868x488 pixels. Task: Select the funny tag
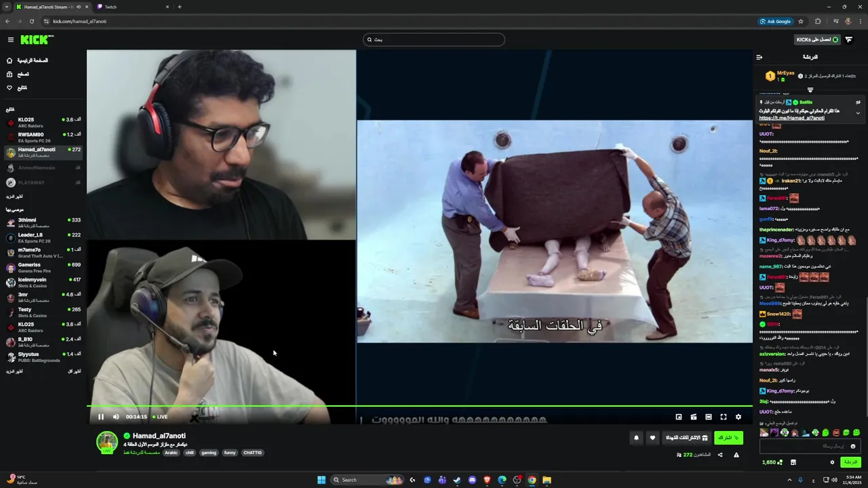pos(230,453)
